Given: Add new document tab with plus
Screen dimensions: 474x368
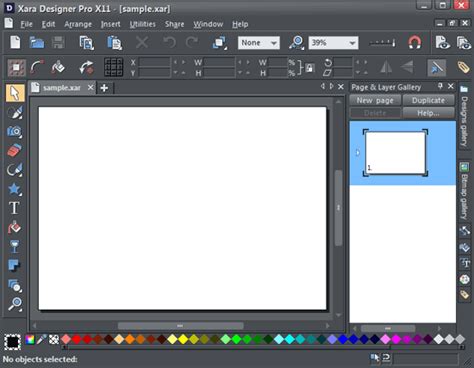Looking at the screenshot, I should (104, 88).
